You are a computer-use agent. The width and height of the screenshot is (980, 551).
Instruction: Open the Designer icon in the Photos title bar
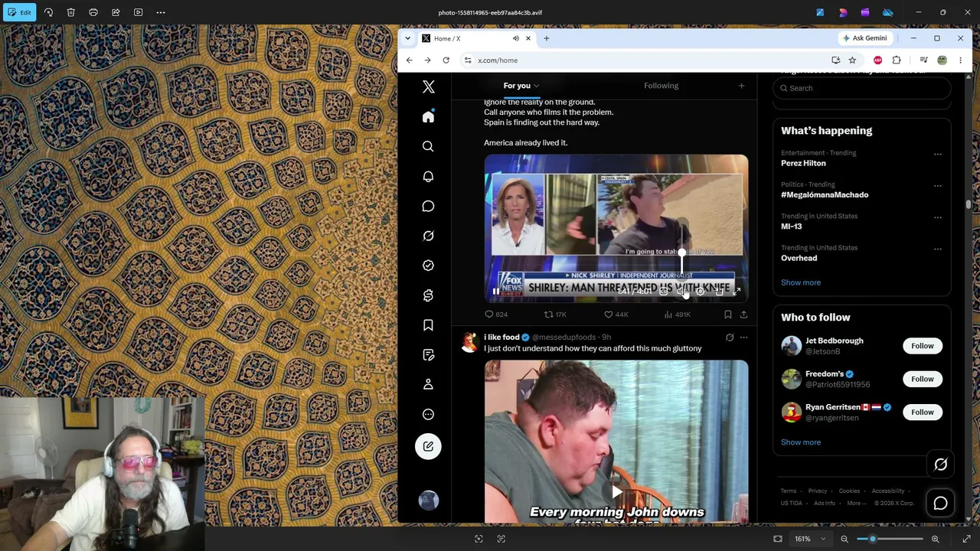pos(843,12)
